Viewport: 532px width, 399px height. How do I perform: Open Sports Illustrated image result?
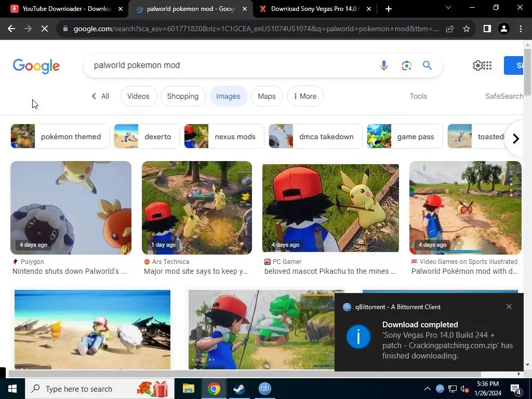pyautogui.click(x=465, y=208)
